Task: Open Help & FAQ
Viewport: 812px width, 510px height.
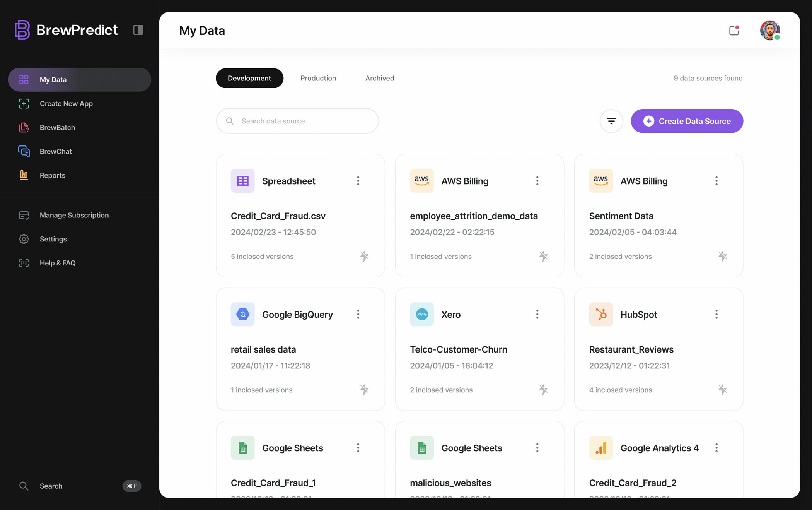Action: [80, 263]
